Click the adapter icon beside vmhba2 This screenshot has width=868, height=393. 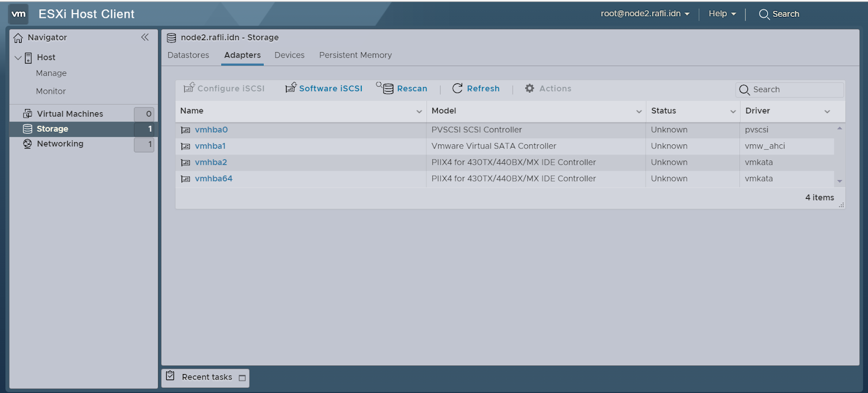186,163
